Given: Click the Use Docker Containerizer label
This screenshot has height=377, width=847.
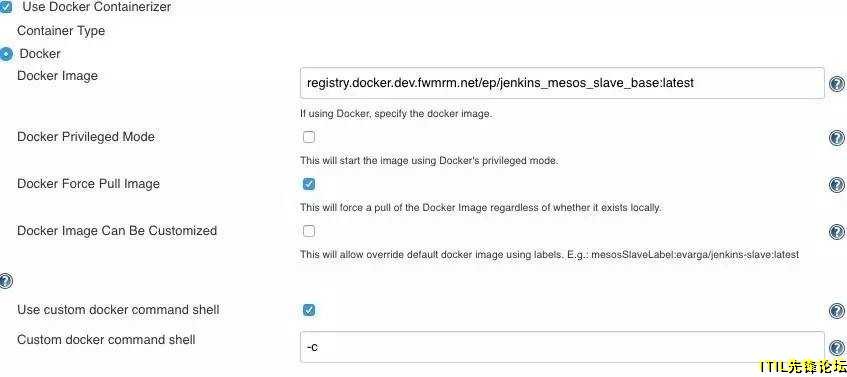Looking at the screenshot, I should pyautogui.click(x=97, y=7).
